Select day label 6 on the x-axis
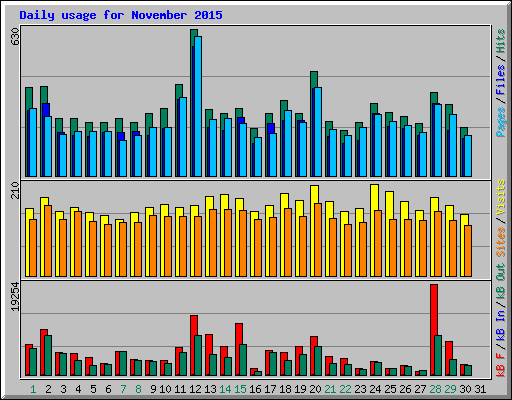 tap(108, 389)
